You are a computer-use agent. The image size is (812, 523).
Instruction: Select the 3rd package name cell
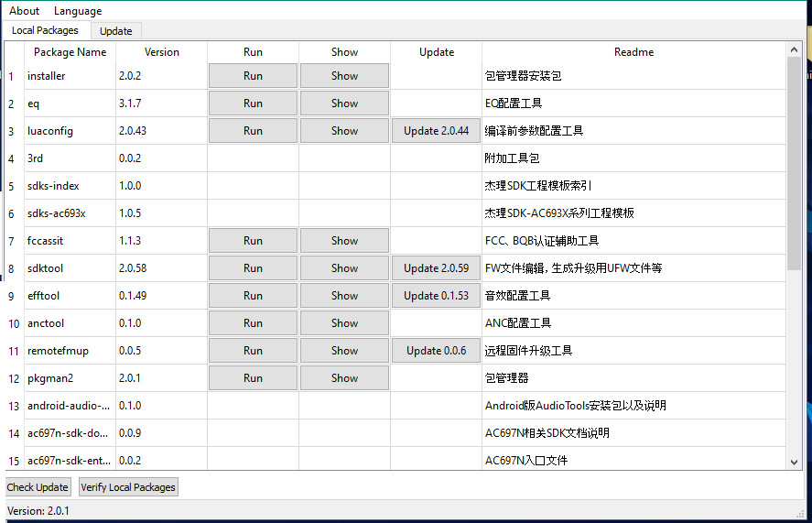[70, 158]
